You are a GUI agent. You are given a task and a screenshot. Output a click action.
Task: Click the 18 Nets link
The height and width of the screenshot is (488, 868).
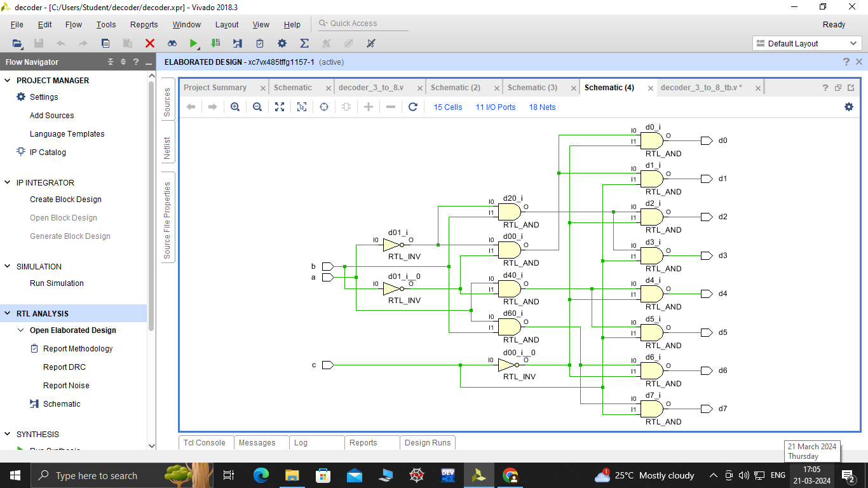tap(542, 107)
